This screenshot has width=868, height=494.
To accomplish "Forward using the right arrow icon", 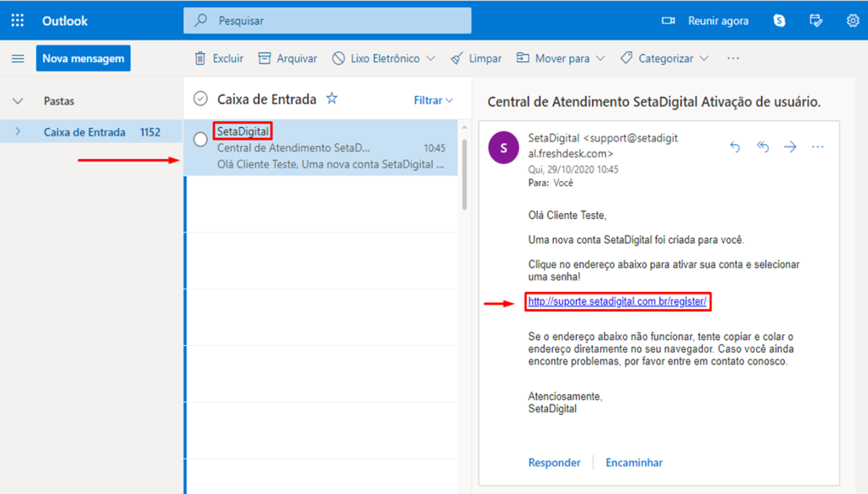I will pyautogui.click(x=790, y=146).
